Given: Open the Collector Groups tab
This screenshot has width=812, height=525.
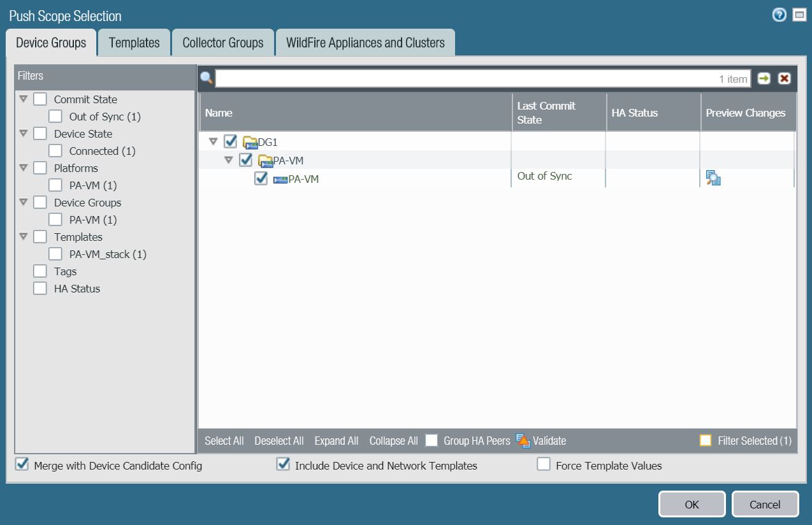Looking at the screenshot, I should point(222,43).
